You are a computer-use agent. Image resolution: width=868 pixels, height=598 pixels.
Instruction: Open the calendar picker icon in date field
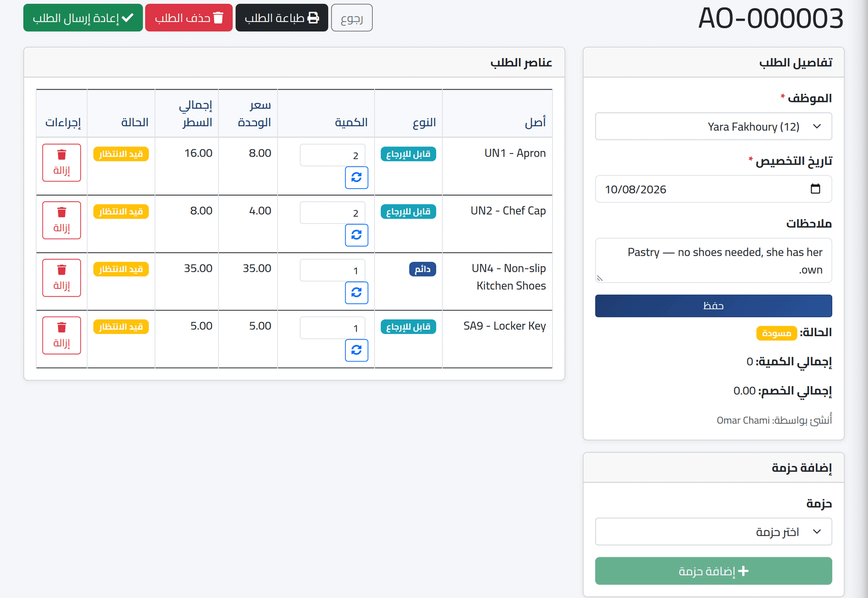[x=815, y=189]
